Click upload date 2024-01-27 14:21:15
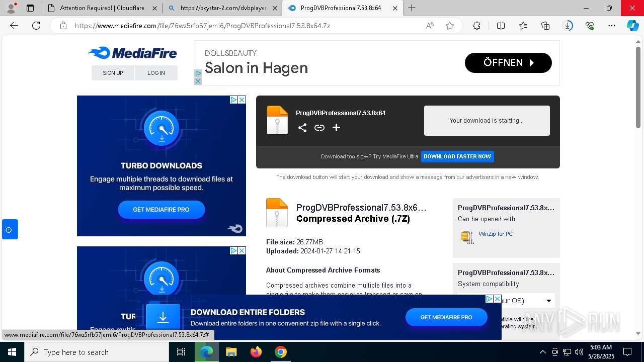The height and width of the screenshot is (362, 644). [330, 251]
